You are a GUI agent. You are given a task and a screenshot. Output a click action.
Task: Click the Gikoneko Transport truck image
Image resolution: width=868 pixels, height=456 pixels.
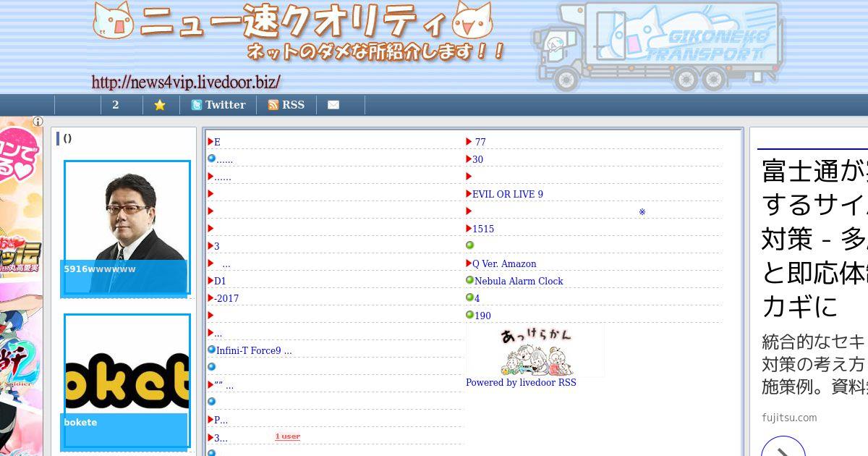[x=658, y=46]
